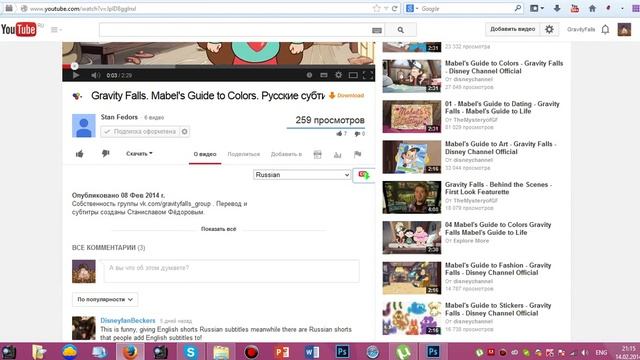This screenshot has height=360, width=640.
Task: Go to browser home page icon
Action: pos(592,8)
